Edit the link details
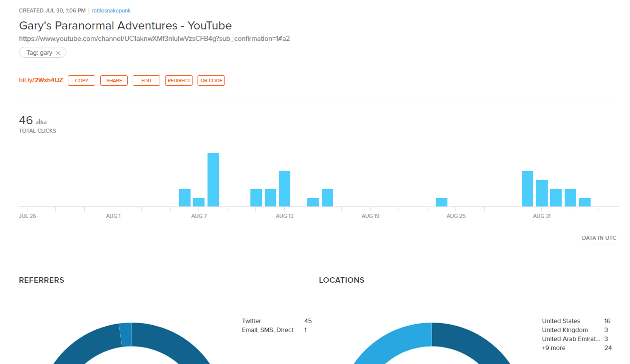Image resolution: width=630 pixels, height=364 pixels. 146,80
